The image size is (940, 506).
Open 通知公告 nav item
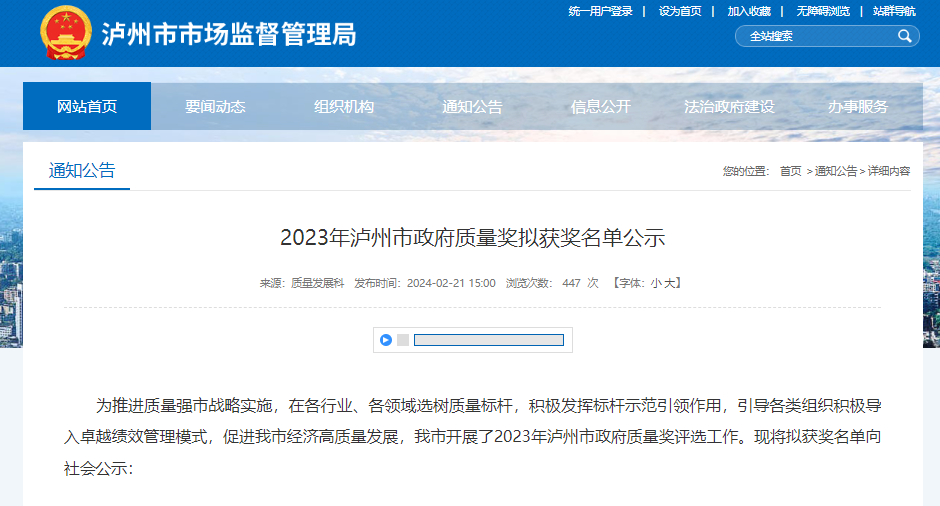(472, 106)
